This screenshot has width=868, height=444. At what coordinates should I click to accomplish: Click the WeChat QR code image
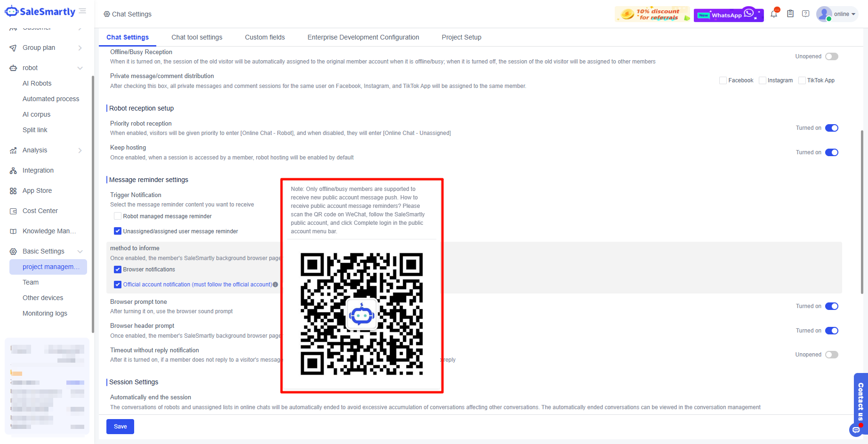362,314
